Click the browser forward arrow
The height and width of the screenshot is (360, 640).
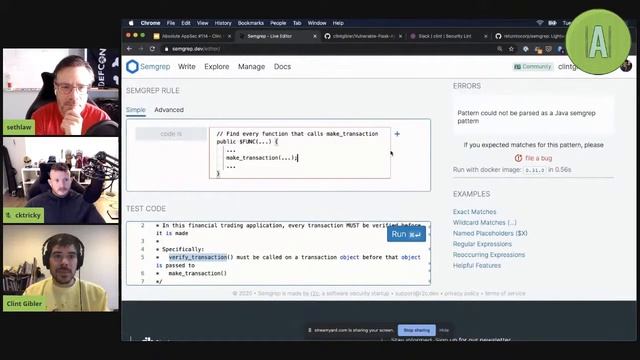[x=141, y=49]
